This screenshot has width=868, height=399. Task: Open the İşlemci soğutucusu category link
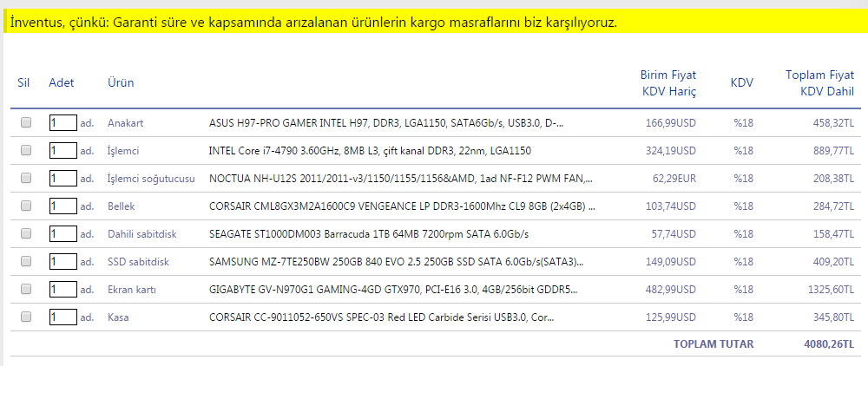(x=151, y=179)
